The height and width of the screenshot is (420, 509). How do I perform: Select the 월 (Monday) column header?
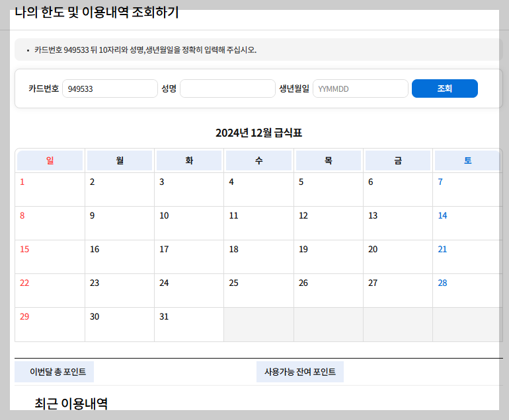pos(120,160)
